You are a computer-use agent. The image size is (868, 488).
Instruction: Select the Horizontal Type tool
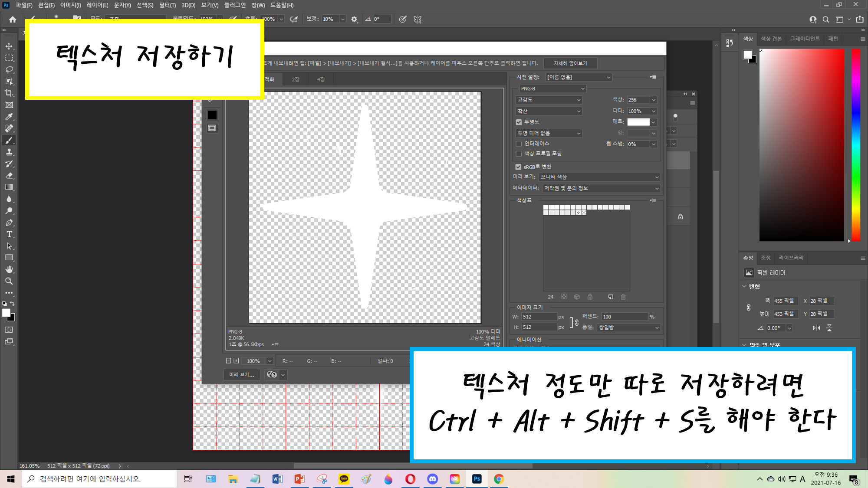click(9, 234)
